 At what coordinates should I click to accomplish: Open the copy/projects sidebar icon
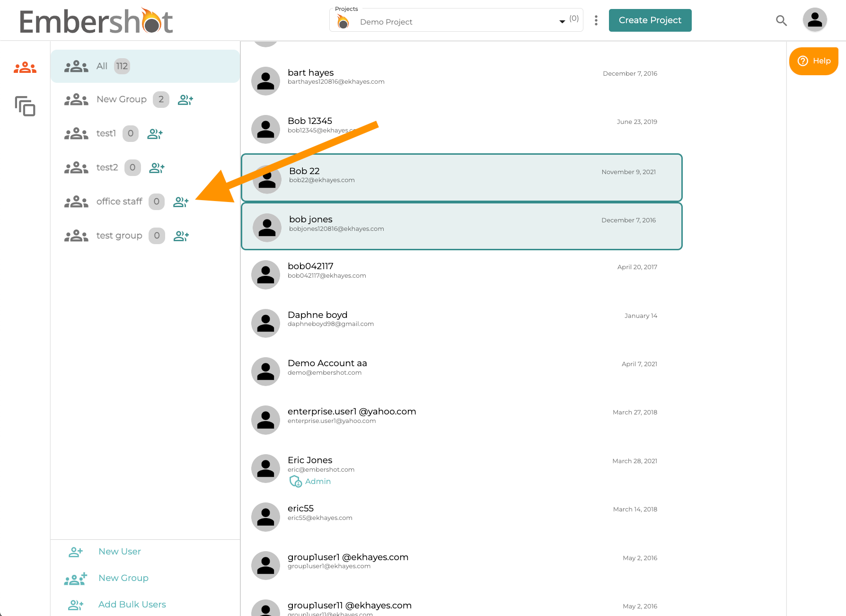(x=25, y=106)
